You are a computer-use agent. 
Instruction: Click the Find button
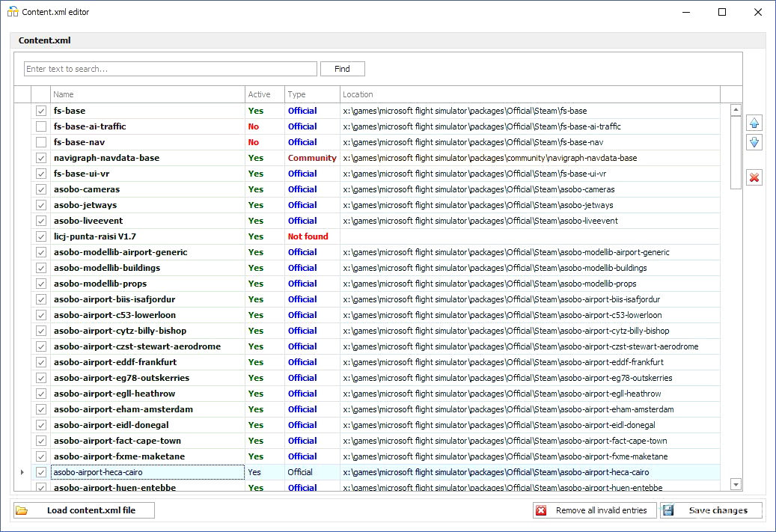[343, 69]
